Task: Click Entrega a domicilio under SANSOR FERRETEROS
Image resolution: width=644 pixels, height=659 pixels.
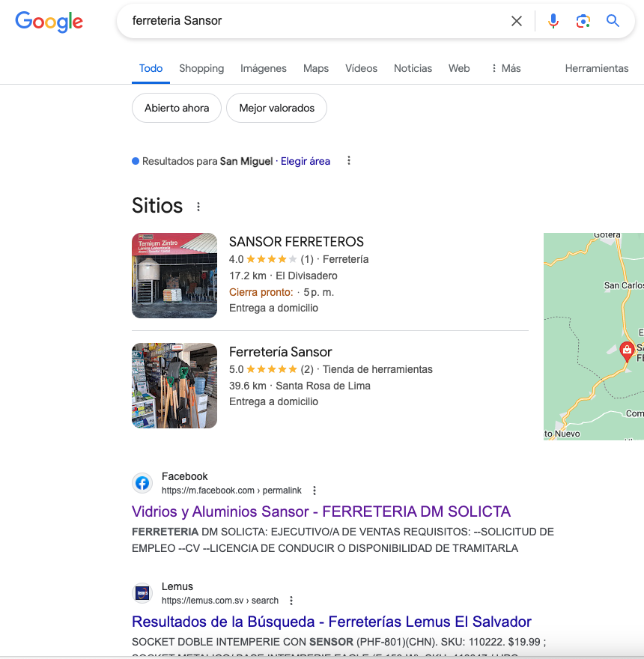Action: 273,308
